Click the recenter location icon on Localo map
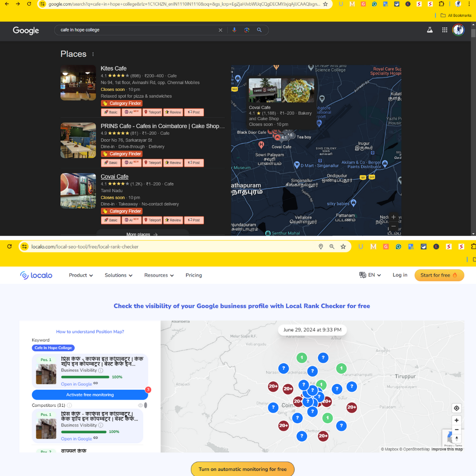476x476 pixels. tap(457, 408)
